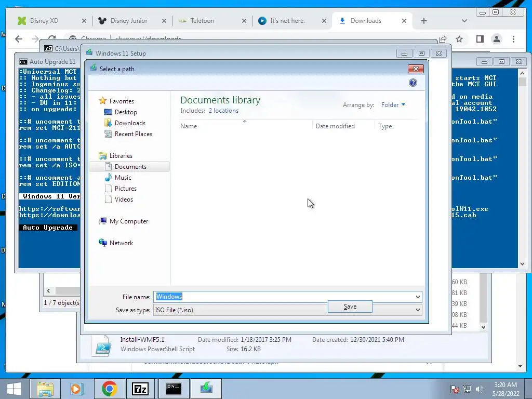
Task: Open Chrome three-dot menu
Action: tap(513, 39)
